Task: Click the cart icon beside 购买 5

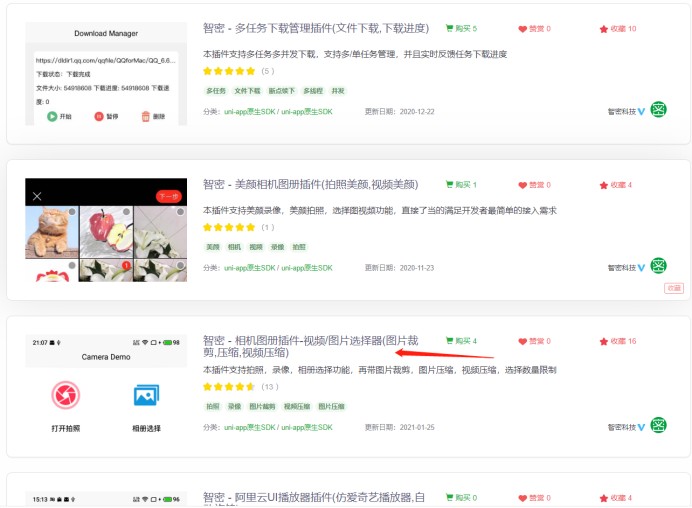Action: pos(449,28)
